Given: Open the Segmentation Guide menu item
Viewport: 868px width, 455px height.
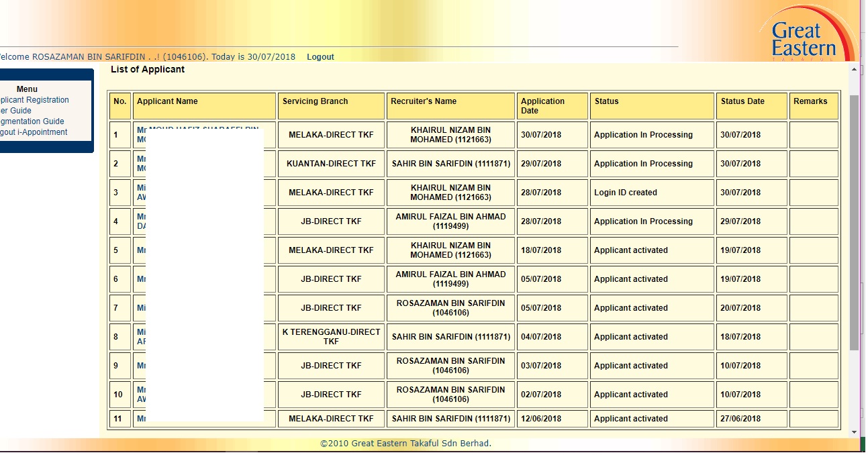Looking at the screenshot, I should tap(32, 121).
